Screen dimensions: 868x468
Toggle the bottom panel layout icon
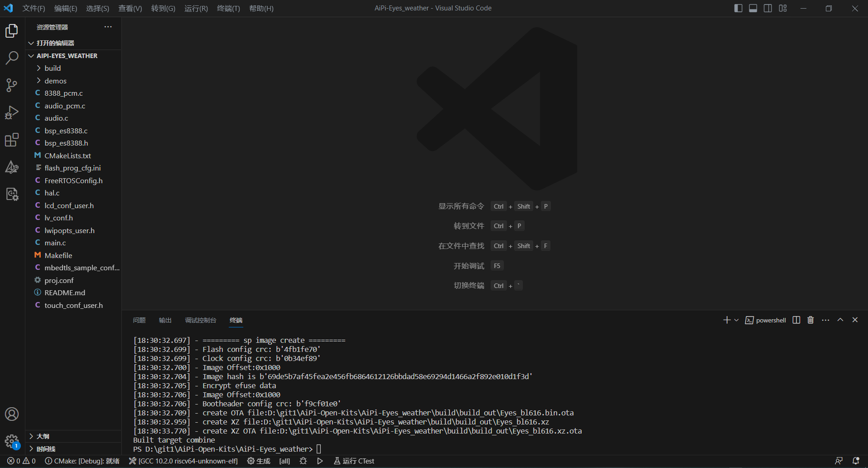pos(753,8)
